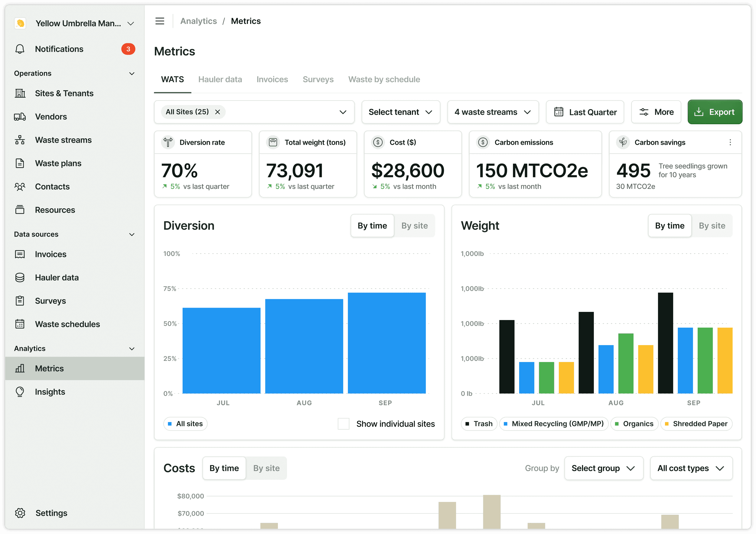Click the Total weight scale icon
Viewport: 756px width, 534px height.
coord(273,142)
